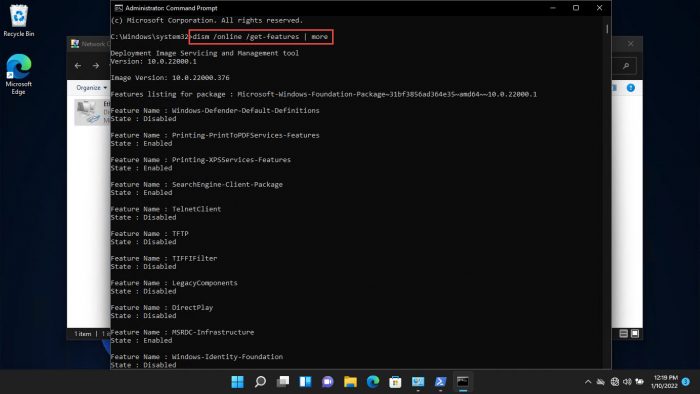The width and height of the screenshot is (700, 394).
Task: Click feature name 'TIFFIFilter'
Action: [x=195, y=258]
